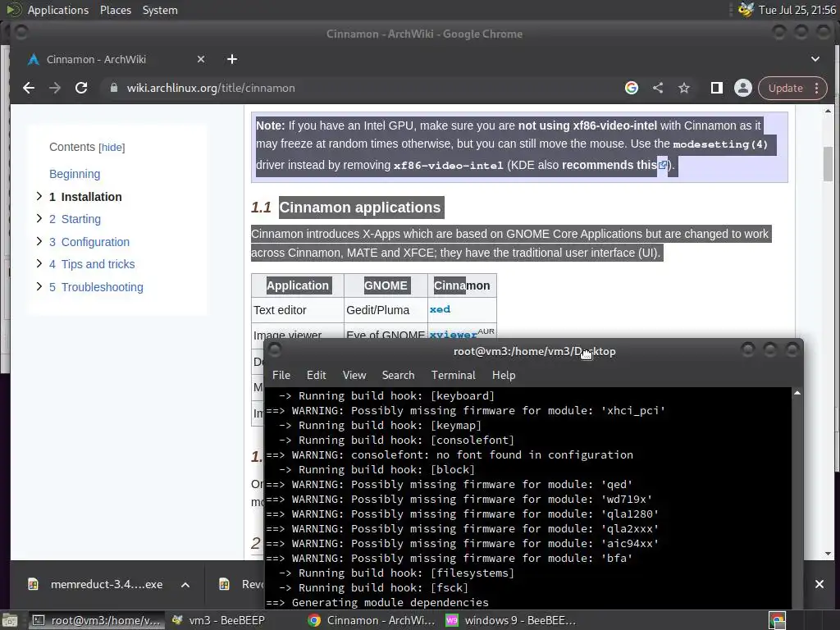This screenshot has height=630, width=840.
Task: Open the memreduct download options chevron
Action: click(x=185, y=584)
